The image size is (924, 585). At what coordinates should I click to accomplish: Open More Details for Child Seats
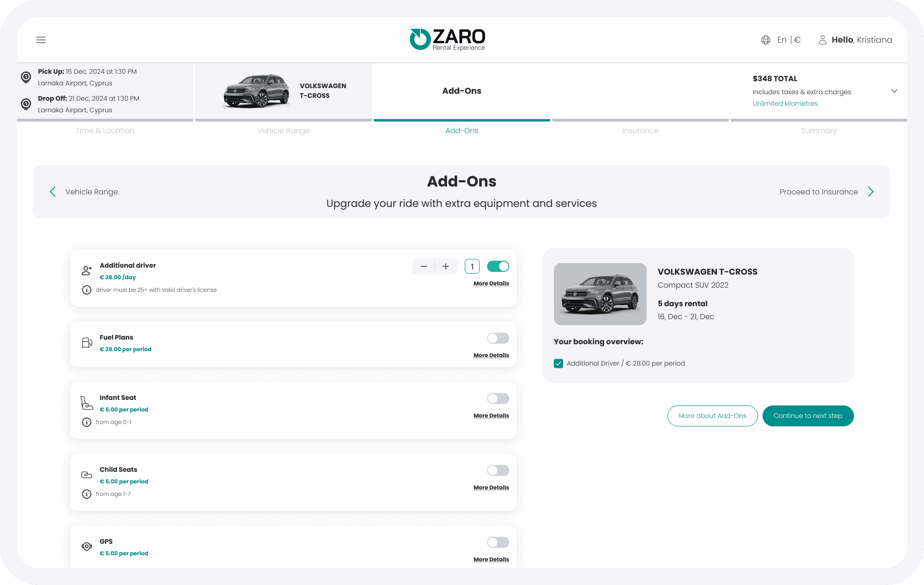(491, 488)
